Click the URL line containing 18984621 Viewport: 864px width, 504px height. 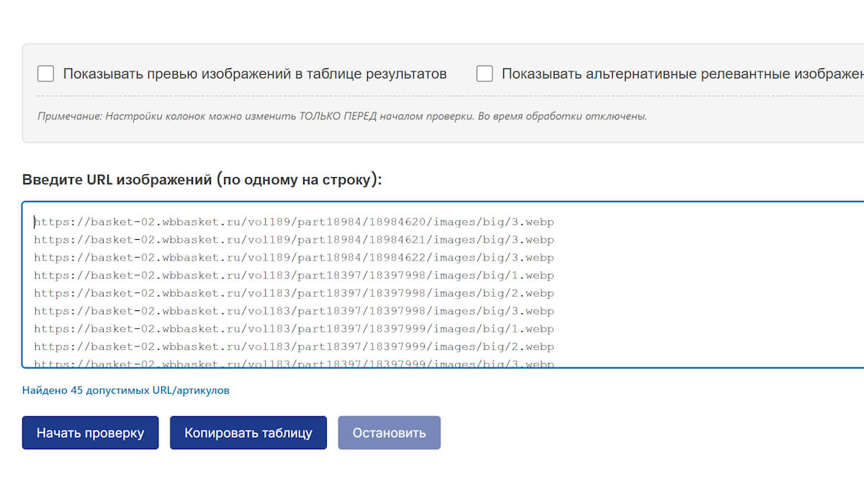[x=294, y=240]
